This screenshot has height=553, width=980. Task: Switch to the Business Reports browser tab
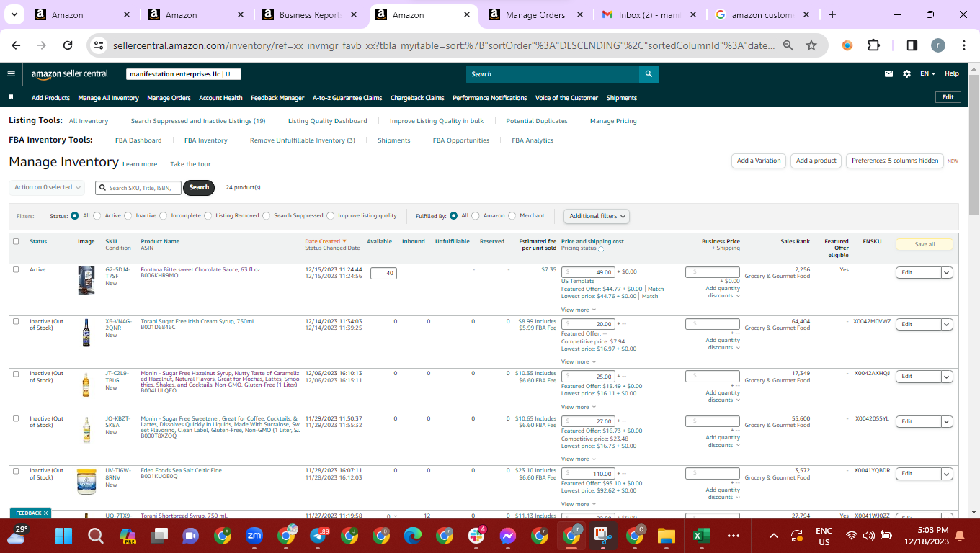(311, 14)
